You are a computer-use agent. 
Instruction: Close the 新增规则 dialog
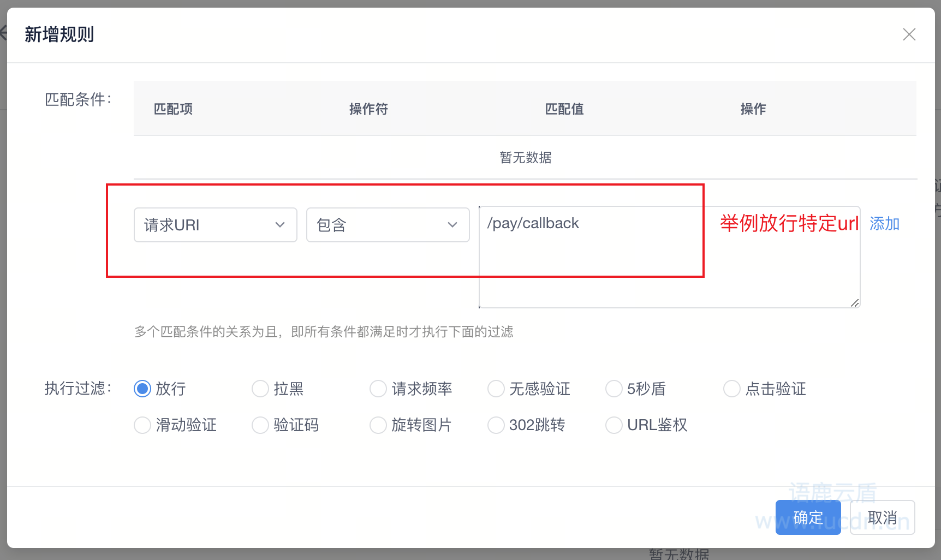point(909,34)
